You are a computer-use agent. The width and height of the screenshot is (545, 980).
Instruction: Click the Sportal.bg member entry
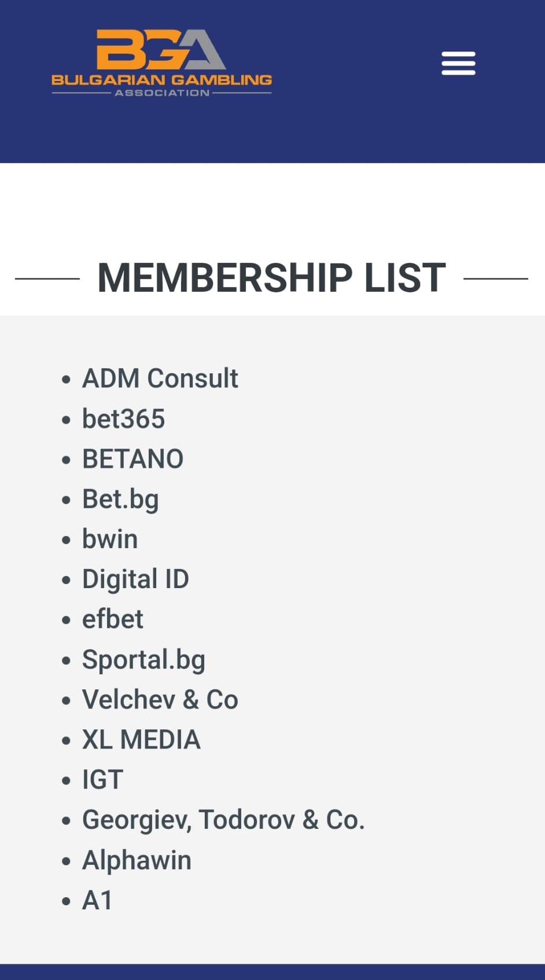tap(143, 660)
